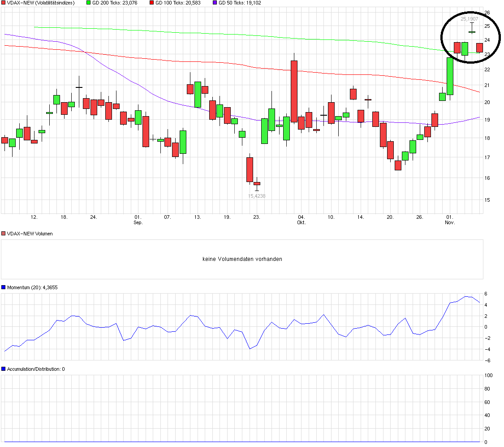Click the '19.' date axis label
This screenshot has width=504, height=447.
(227, 217)
